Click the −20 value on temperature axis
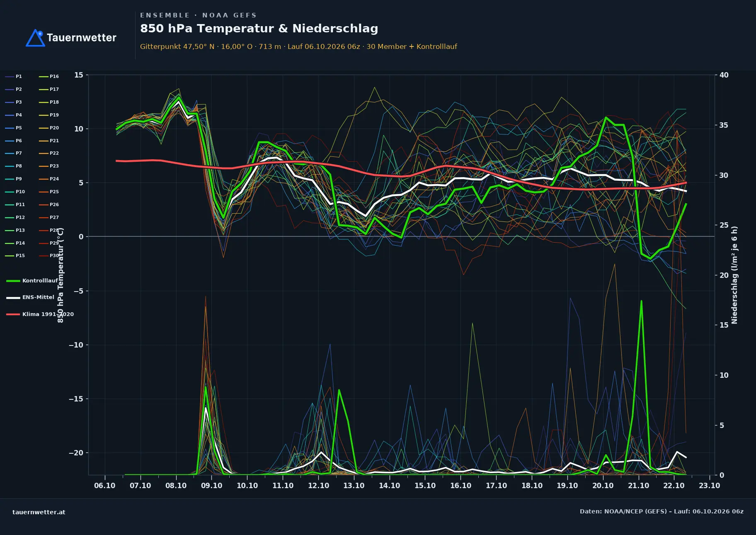This screenshot has width=756, height=535. point(76,453)
